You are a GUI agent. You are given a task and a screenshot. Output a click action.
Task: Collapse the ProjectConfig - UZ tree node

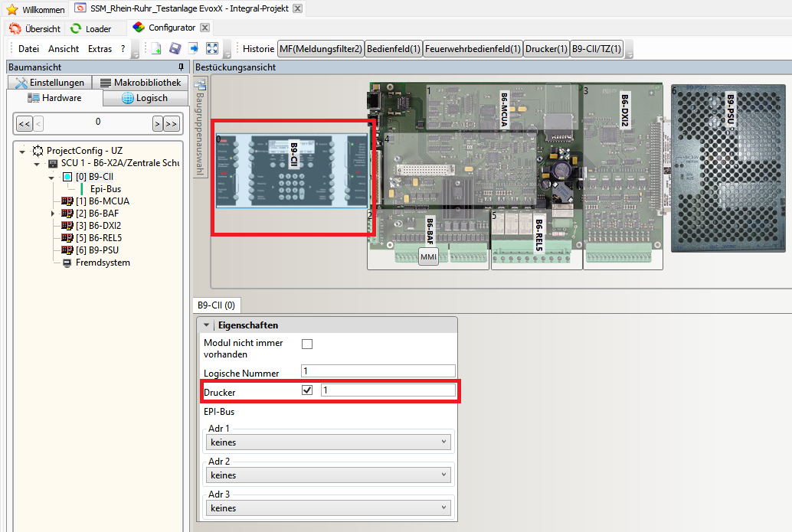pos(22,151)
